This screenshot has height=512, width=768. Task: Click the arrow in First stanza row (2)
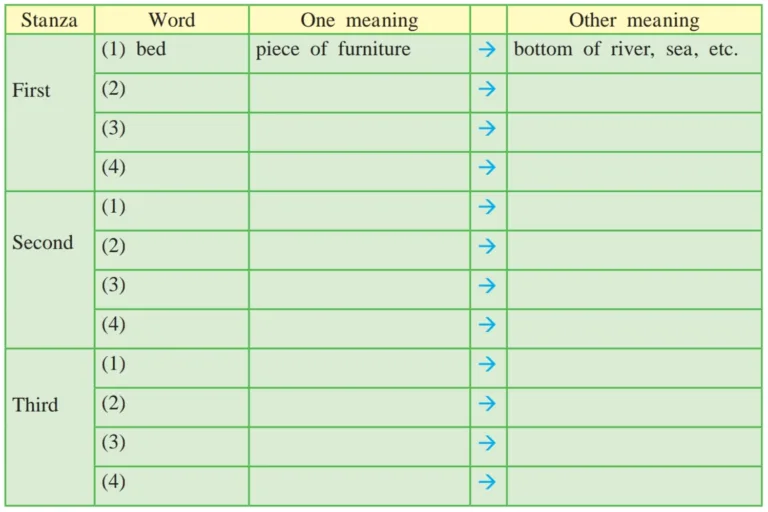487,89
